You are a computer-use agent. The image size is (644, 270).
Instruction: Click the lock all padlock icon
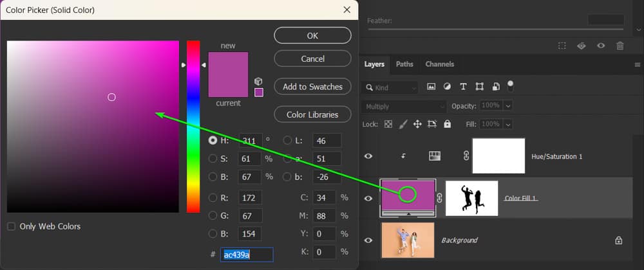tap(448, 124)
